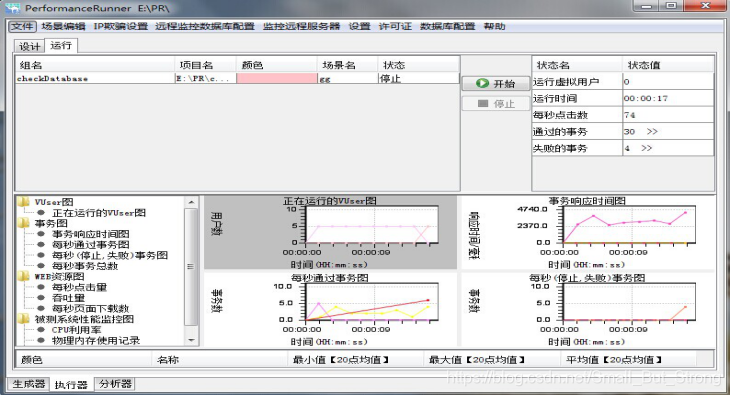Select the 正在运行的VUser图 chart
Screen dimensions: 730x396
(x=330, y=232)
